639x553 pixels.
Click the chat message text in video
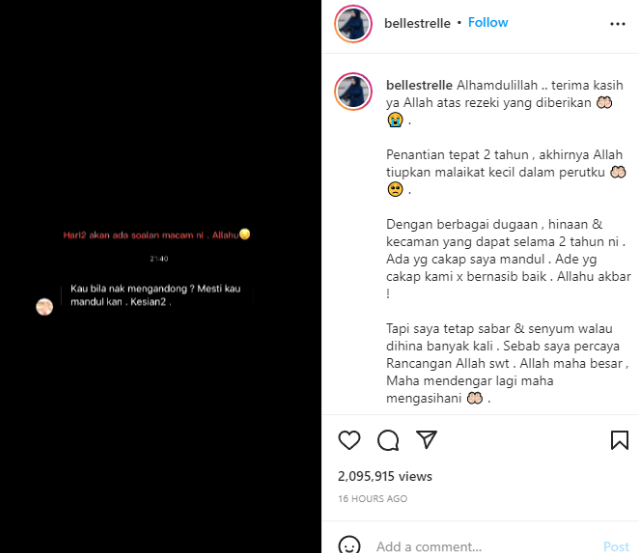155,295
